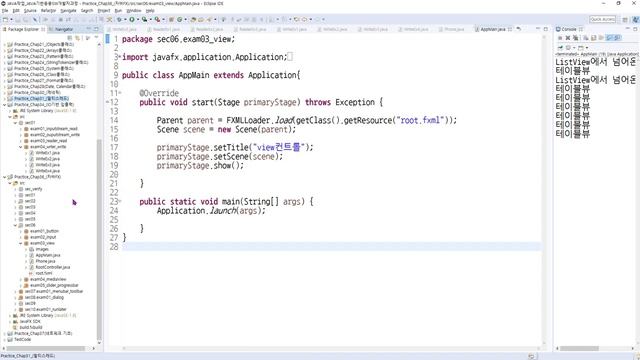Screen dimensions: 640x360
Task: Click the Remove Launch (X) console icon
Action: point(567,38)
